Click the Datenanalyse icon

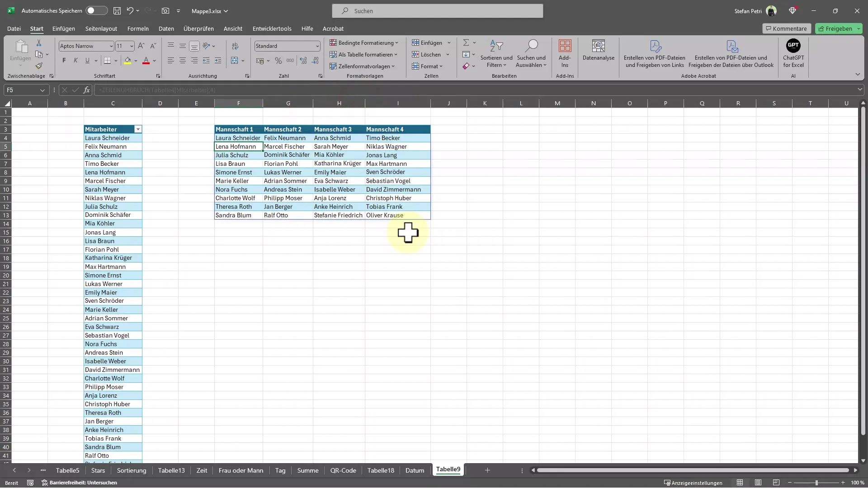coord(599,46)
